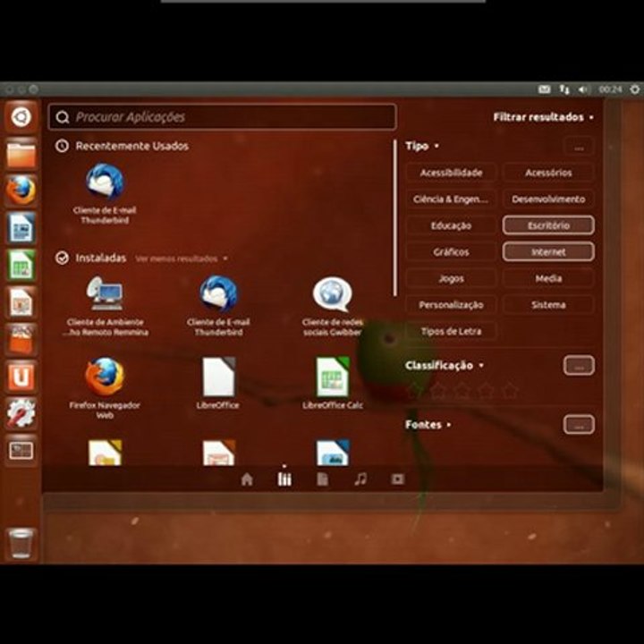Viewport: 644px width, 644px height.
Task: Toggle Ciência & Engenharia filter
Action: (451, 199)
